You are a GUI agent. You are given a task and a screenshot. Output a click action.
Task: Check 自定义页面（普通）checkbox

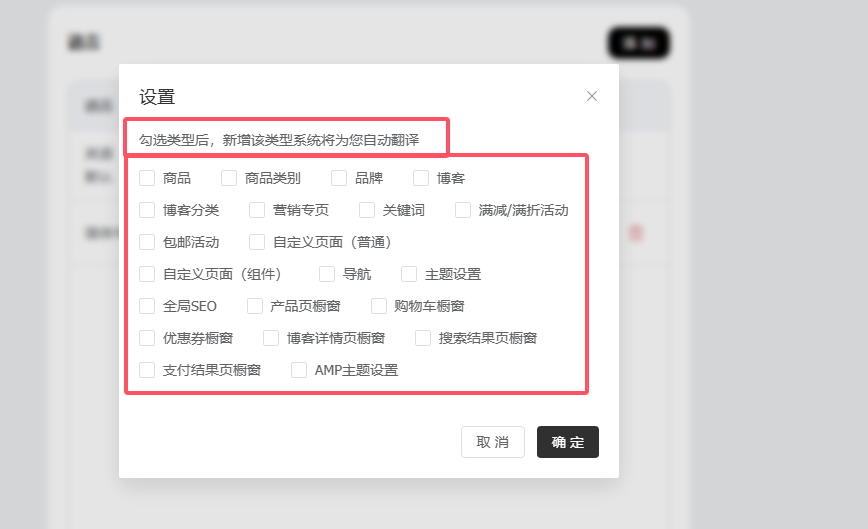[x=258, y=242]
